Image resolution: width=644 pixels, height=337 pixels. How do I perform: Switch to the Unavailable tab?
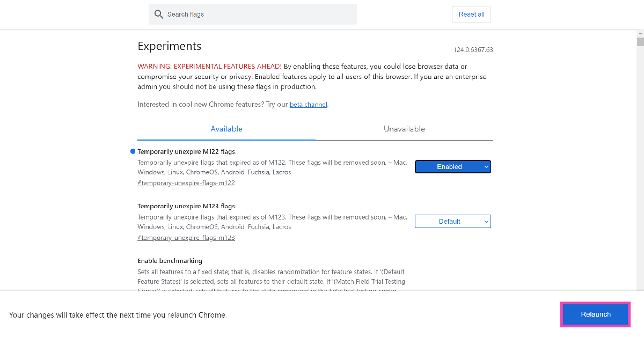(x=404, y=129)
